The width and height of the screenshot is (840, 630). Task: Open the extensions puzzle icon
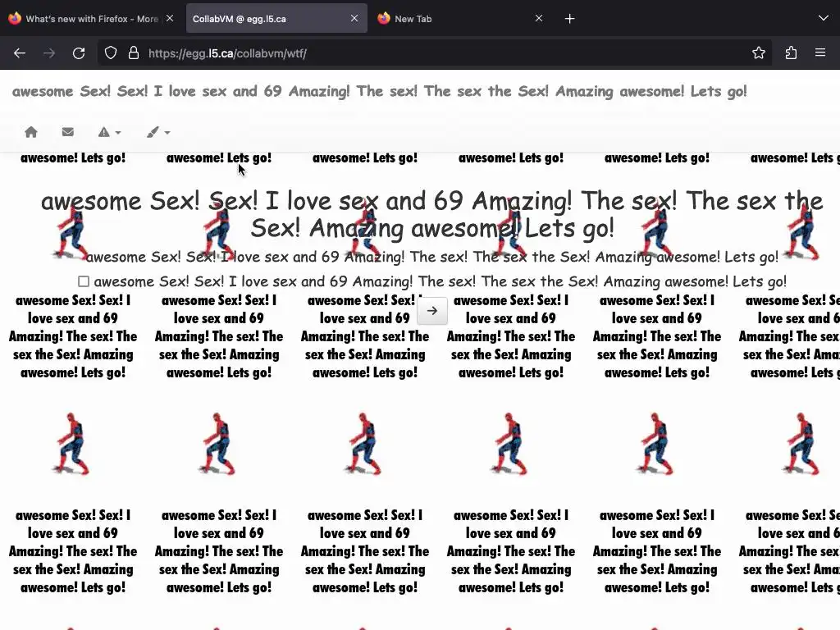[x=791, y=52]
